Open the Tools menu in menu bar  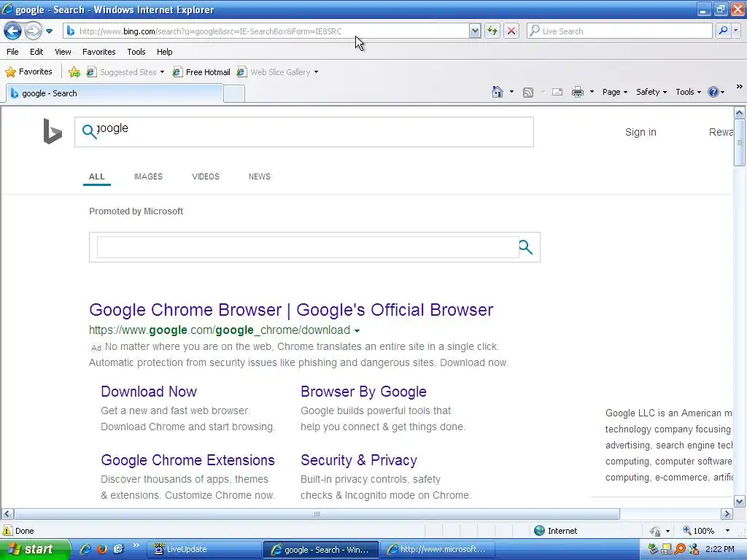136,52
